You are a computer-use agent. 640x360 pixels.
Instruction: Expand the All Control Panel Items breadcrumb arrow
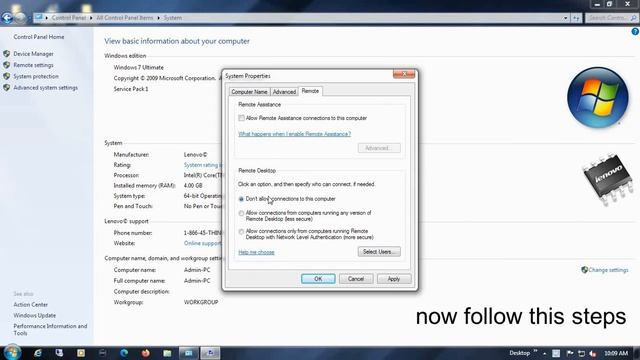(158, 18)
